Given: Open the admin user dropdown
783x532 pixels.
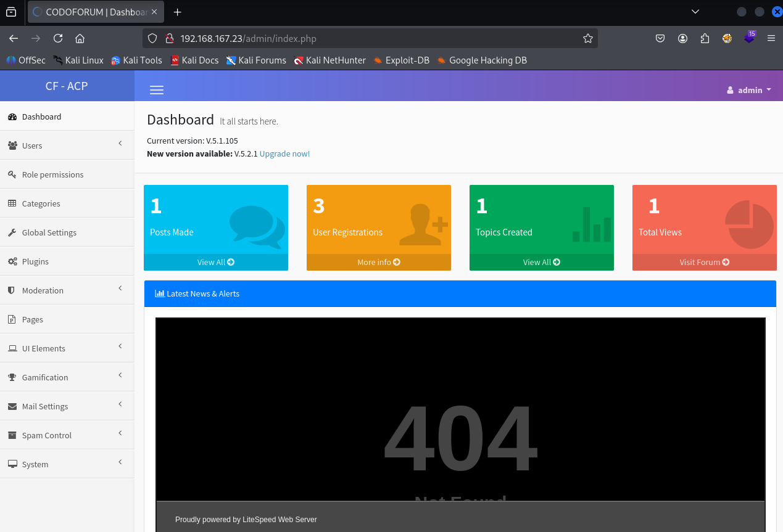Looking at the screenshot, I should (x=749, y=90).
